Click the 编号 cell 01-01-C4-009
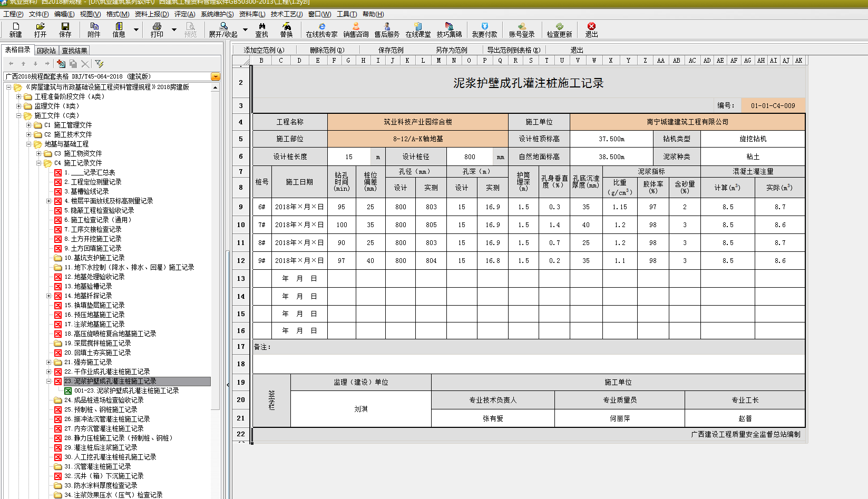 click(x=773, y=105)
